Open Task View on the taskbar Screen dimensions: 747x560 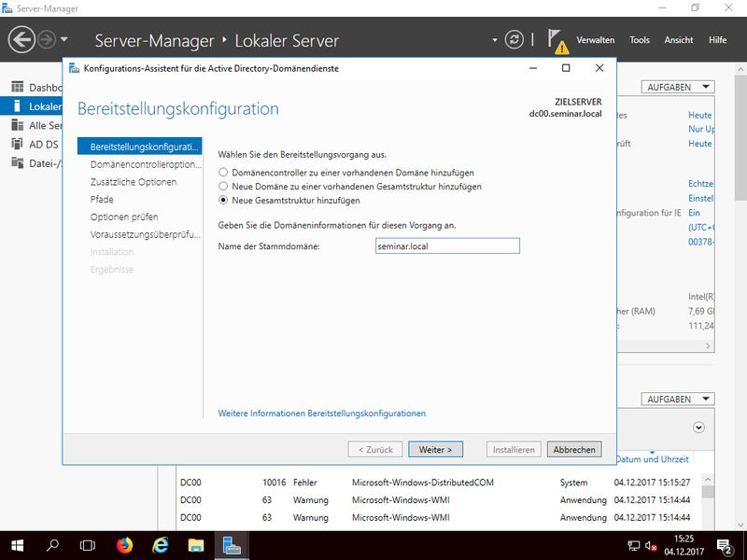88,544
